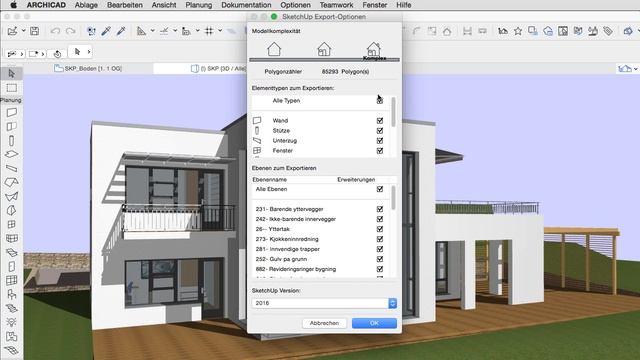The width and height of the screenshot is (640, 360).
Task: Select the Pick Up Parameters eyedropper
Action: (106, 31)
